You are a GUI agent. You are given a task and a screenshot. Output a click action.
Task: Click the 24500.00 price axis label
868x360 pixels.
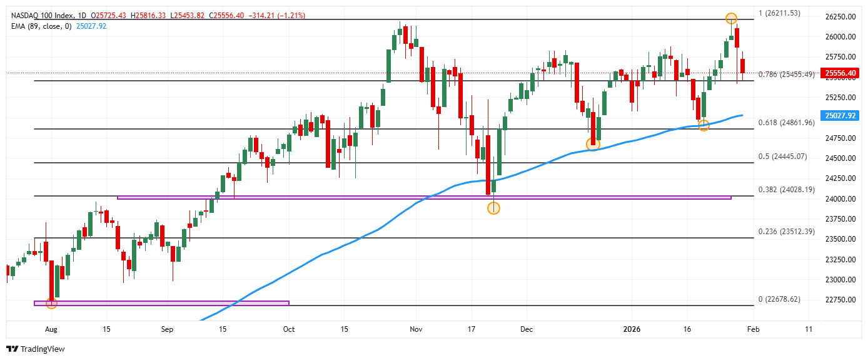click(x=842, y=158)
